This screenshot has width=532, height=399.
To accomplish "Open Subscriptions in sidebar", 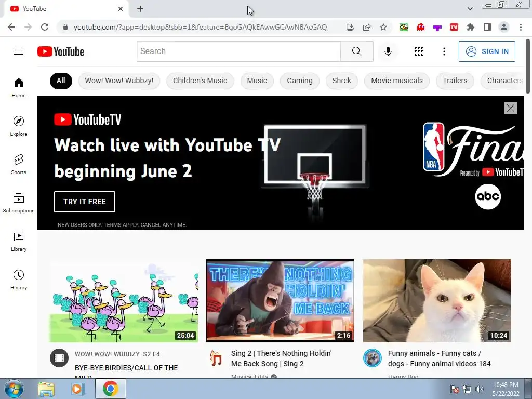I will coord(19,203).
